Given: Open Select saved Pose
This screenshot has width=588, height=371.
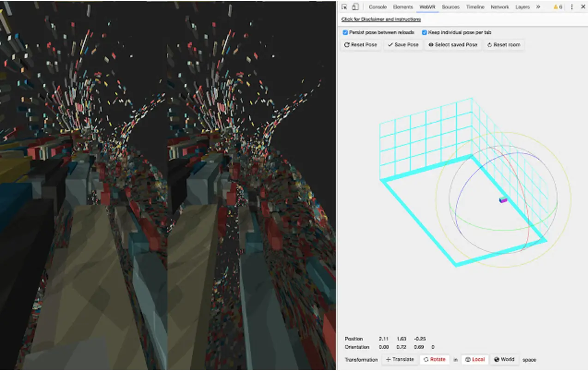Looking at the screenshot, I should coord(453,45).
